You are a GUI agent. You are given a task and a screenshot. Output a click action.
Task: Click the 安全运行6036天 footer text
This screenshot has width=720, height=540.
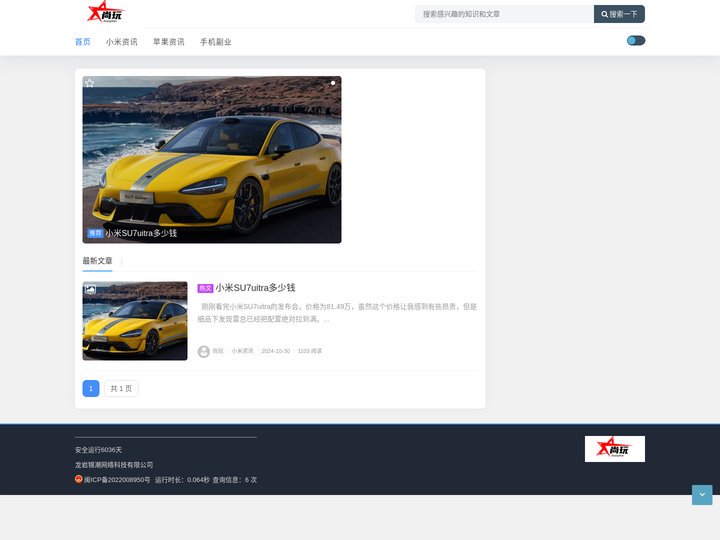click(98, 450)
